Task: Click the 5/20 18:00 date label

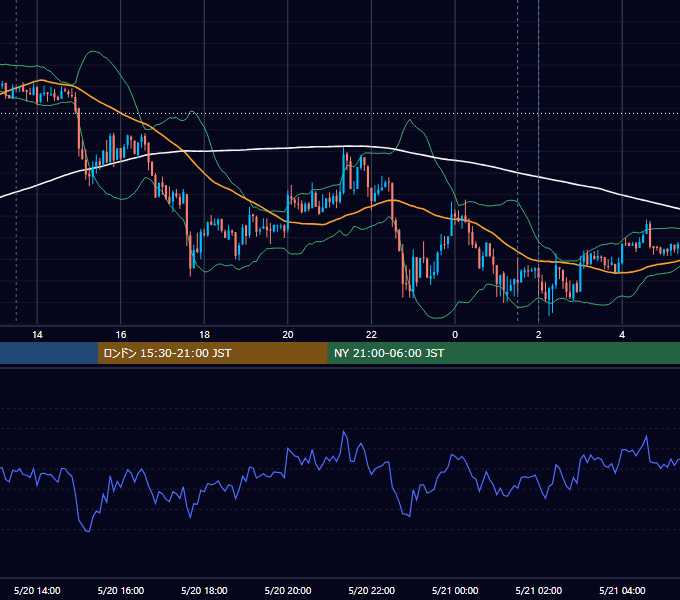Action: [204, 590]
